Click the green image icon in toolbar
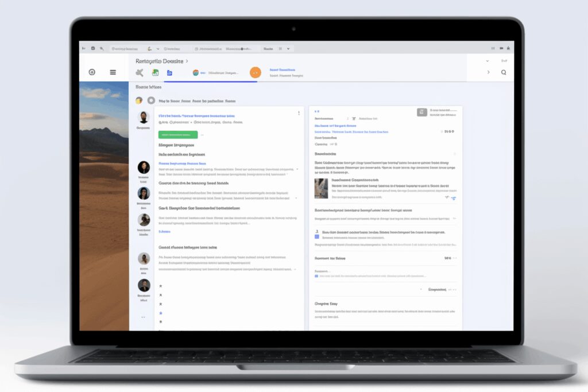The width and height of the screenshot is (588, 392). click(x=155, y=73)
